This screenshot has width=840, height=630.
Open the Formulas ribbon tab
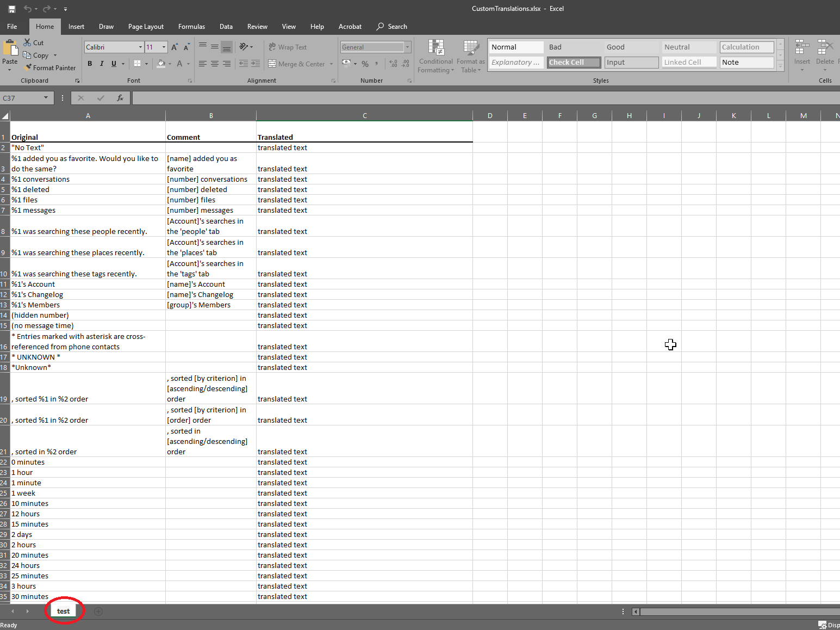[191, 27]
